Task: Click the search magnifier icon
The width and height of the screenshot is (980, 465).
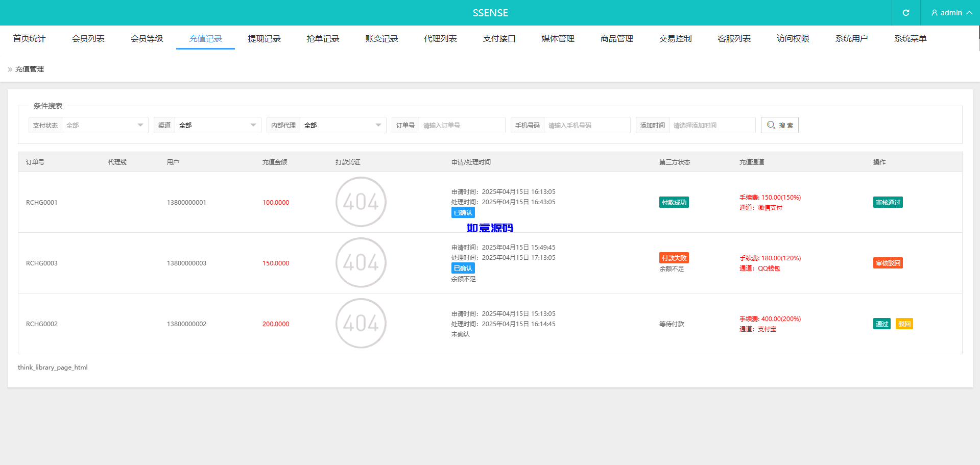Action: click(x=771, y=125)
